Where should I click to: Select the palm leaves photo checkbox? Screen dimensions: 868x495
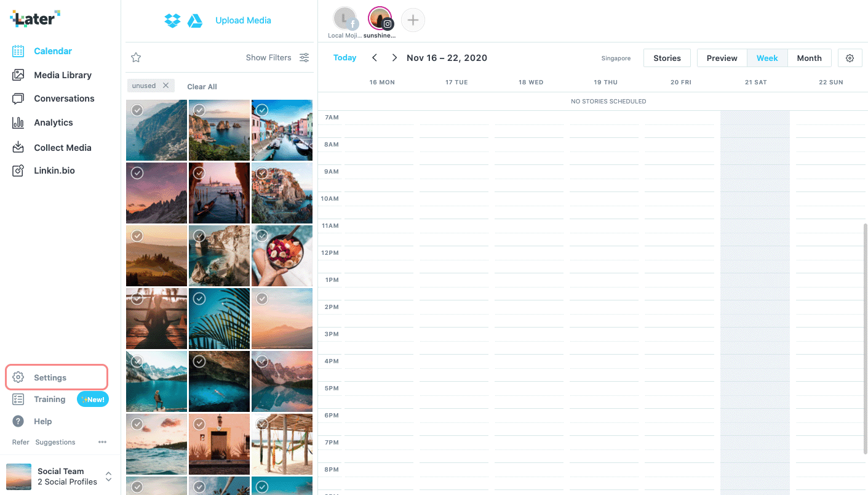coord(199,298)
